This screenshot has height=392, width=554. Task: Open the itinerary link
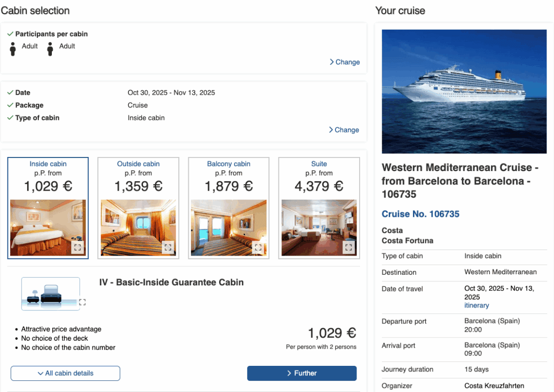476,305
